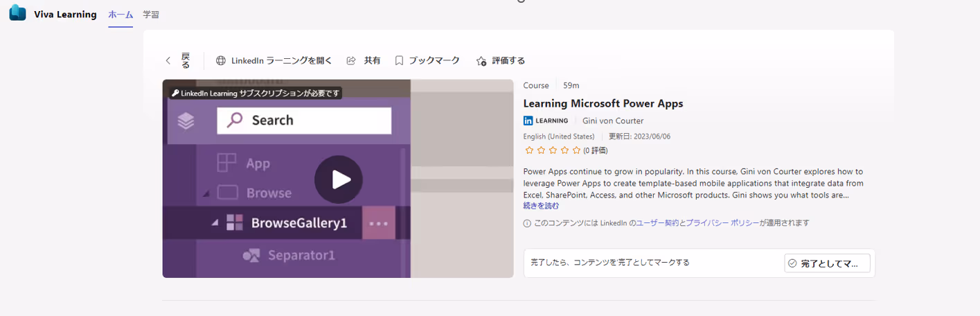The height and width of the screenshot is (316, 980).
Task: Select the third rating star
Action: [x=553, y=150]
